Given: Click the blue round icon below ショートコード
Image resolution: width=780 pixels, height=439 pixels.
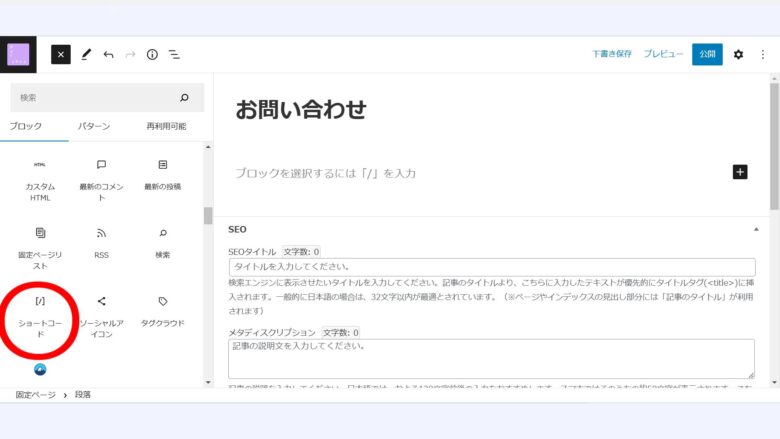Looking at the screenshot, I should pyautogui.click(x=40, y=369).
